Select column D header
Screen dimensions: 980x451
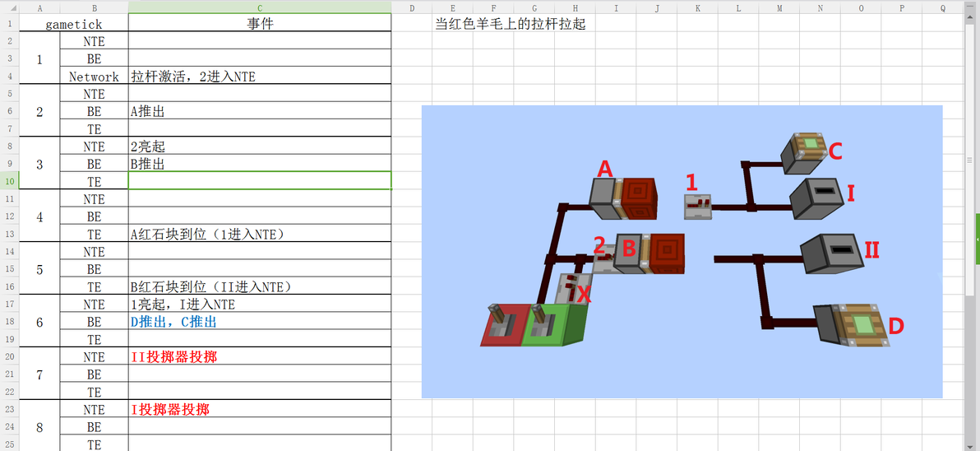[x=412, y=8]
